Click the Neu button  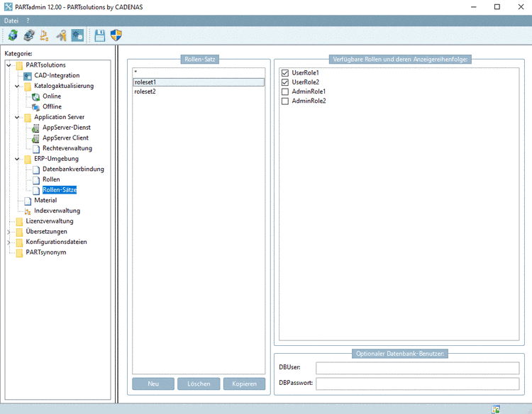click(153, 384)
